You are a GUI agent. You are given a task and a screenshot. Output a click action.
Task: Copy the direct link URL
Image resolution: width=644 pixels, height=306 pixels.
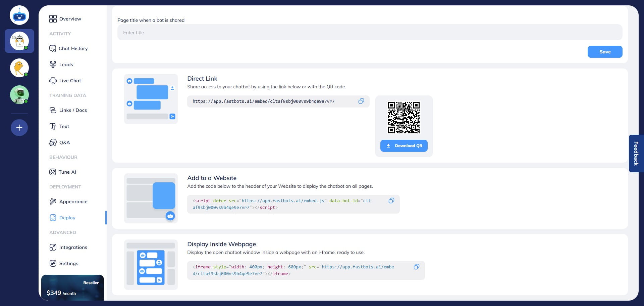coord(361,101)
